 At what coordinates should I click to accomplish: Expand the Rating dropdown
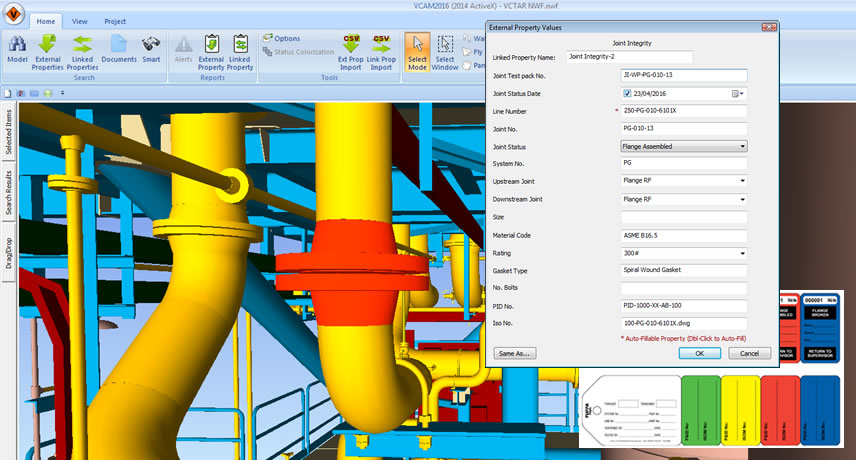[x=742, y=253]
